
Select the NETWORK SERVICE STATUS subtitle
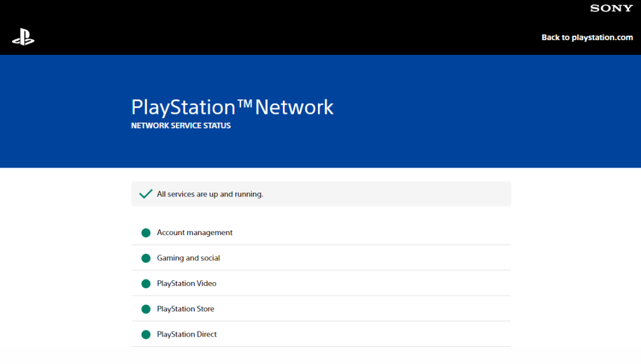coord(181,126)
